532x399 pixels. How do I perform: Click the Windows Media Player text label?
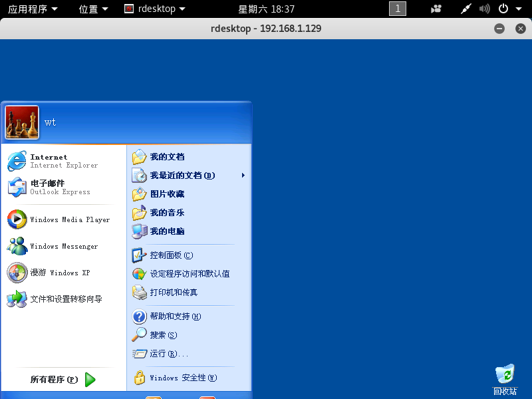coord(70,219)
